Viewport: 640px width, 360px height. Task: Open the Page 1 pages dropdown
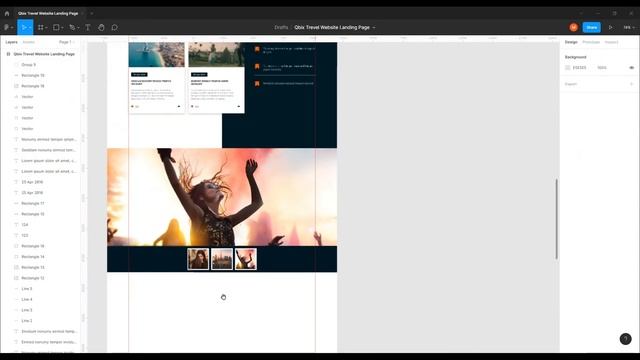click(67, 42)
